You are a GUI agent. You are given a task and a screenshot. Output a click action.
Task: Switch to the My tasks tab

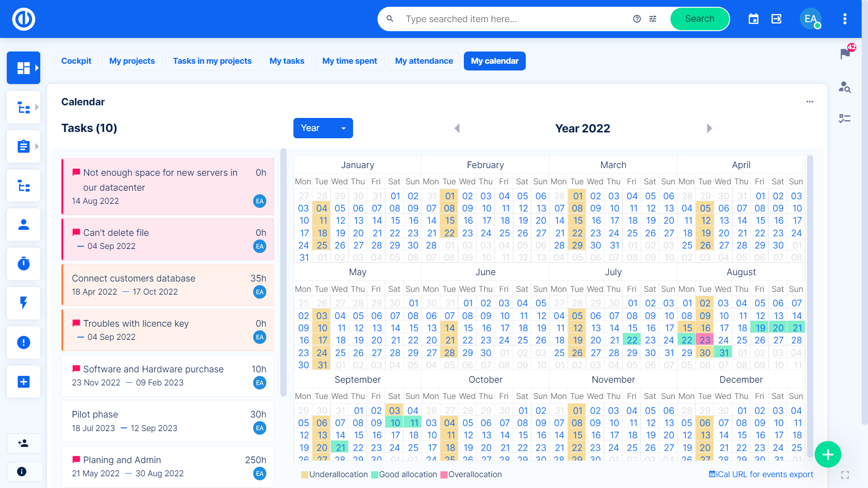pos(287,61)
